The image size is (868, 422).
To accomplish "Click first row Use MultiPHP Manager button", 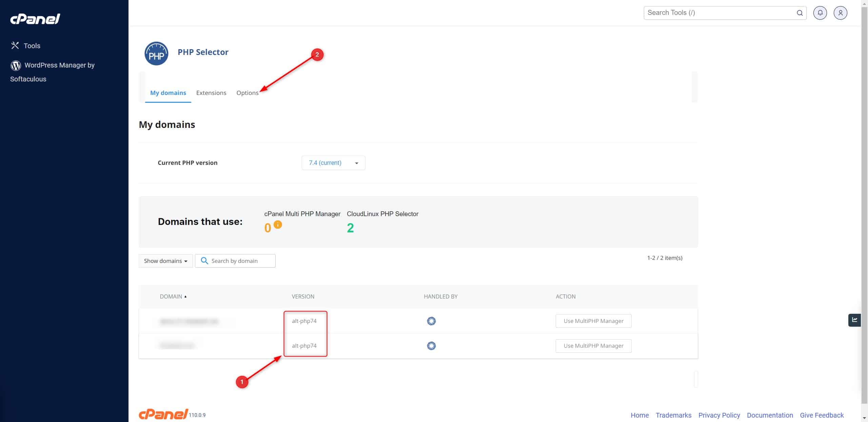I will click(x=594, y=321).
